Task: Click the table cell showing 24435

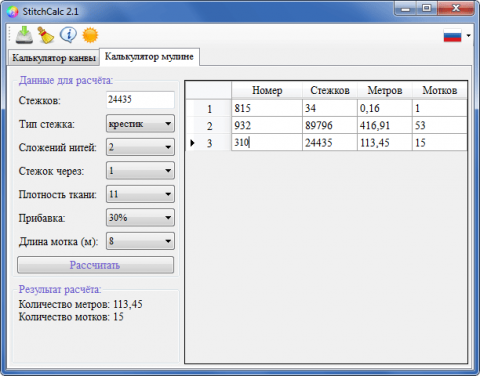Action: click(x=330, y=143)
